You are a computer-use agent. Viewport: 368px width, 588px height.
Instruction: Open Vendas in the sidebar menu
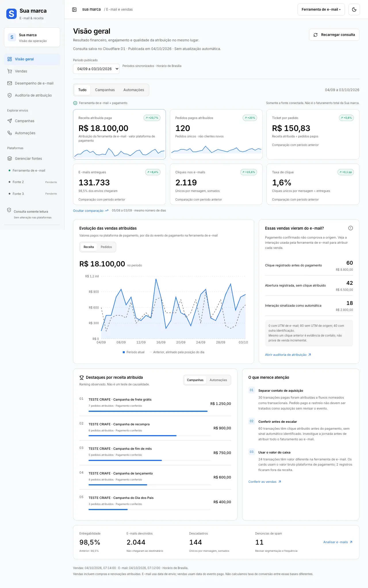(32, 71)
